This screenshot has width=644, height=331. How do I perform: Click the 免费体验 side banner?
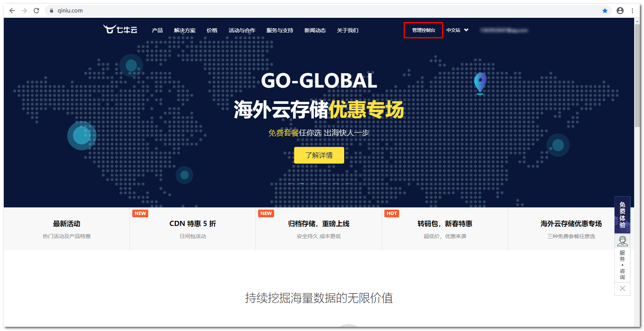[x=622, y=215]
